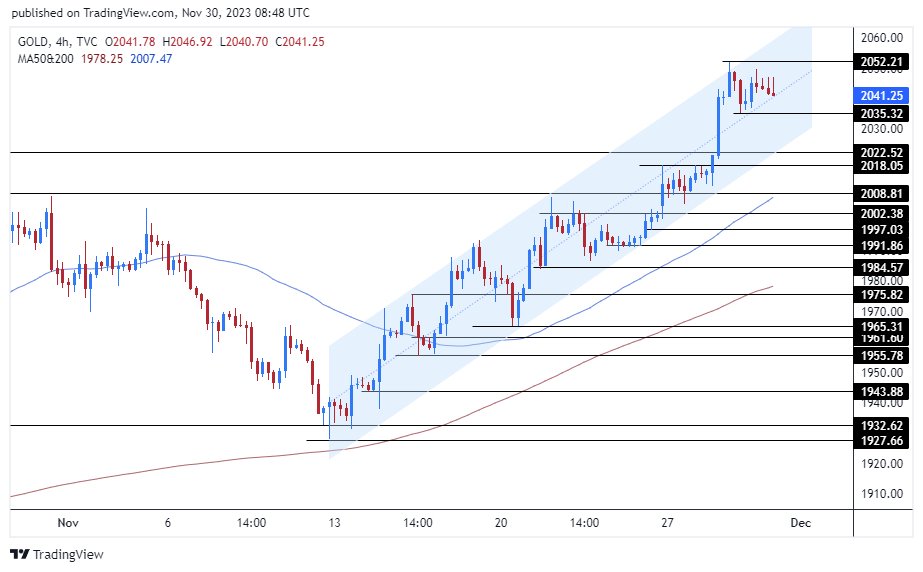The image size is (923, 572).
Task: Click the 1927.66 price level label
Action: pos(881,441)
